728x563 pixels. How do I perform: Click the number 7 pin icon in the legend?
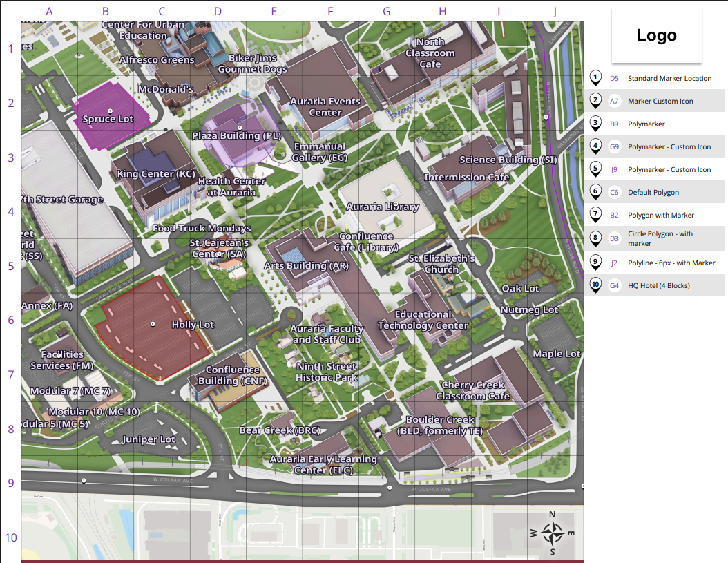pyautogui.click(x=595, y=215)
